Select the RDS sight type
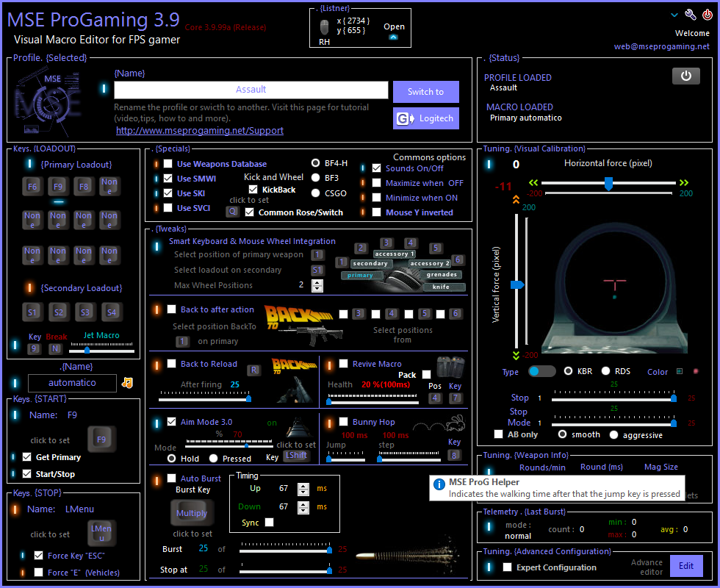 pos(605,370)
